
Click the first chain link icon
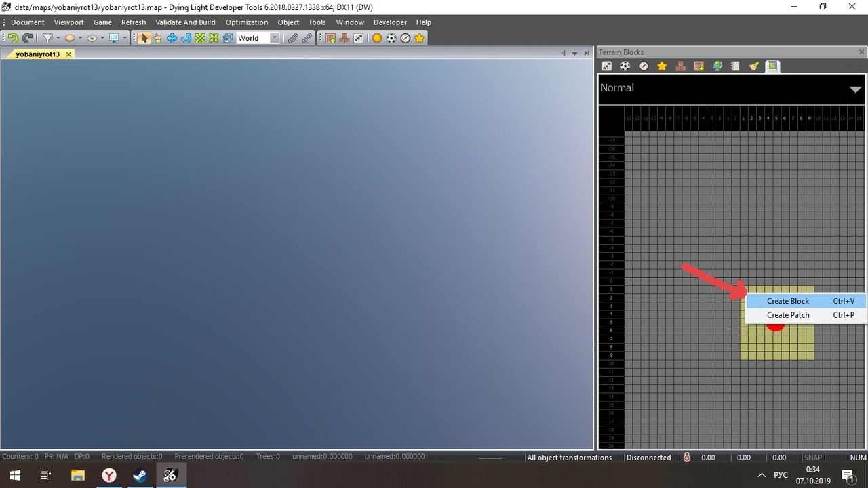[292, 39]
